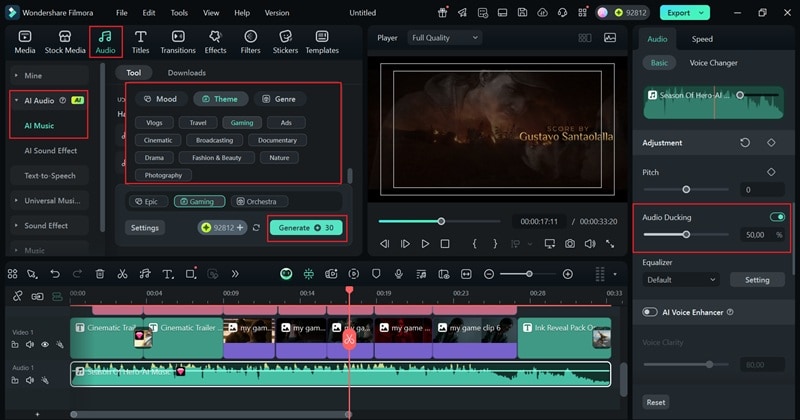800x420 pixels.
Task: Open the Filters panel
Action: tap(250, 42)
